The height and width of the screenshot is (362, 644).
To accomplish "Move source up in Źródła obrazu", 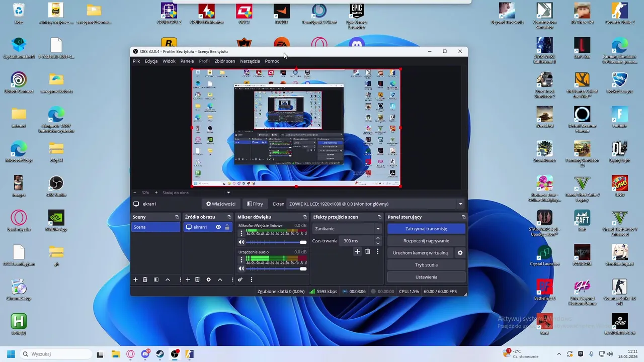I will (x=220, y=280).
